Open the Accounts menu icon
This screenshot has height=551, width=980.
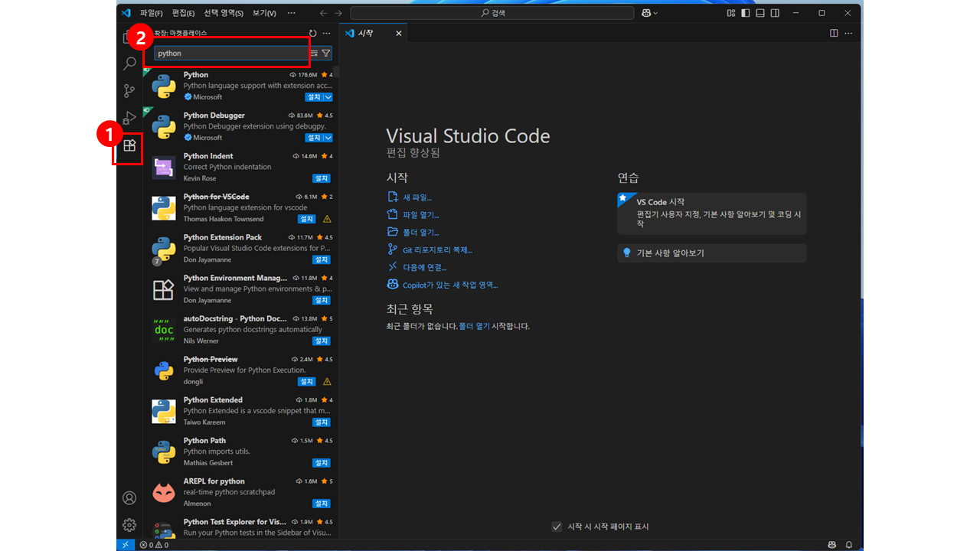coord(129,498)
